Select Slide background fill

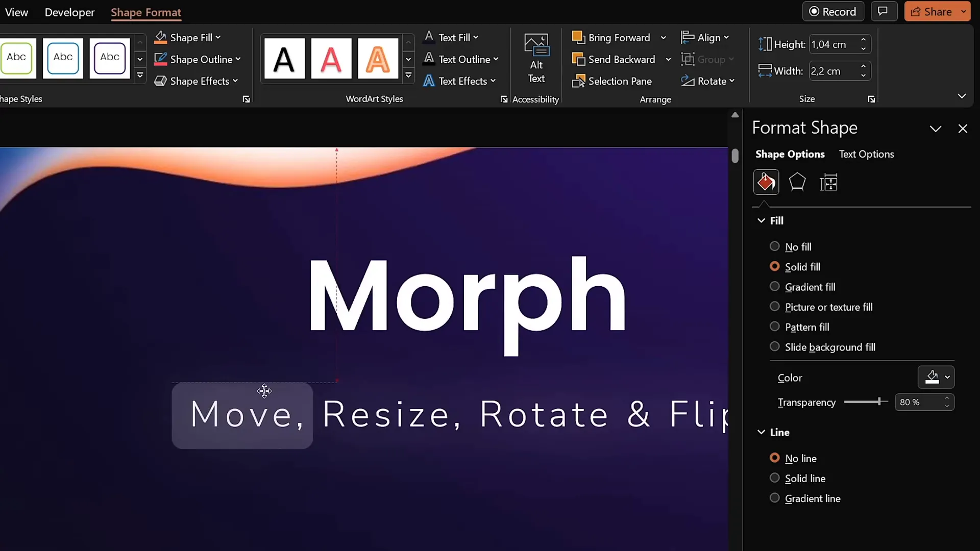coord(823,347)
